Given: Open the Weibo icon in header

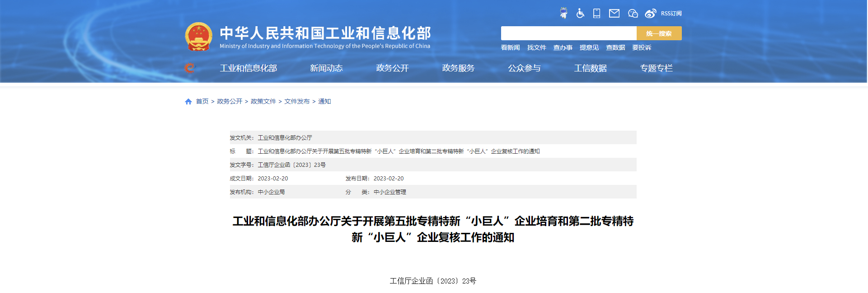Looking at the screenshot, I should coord(650,13).
